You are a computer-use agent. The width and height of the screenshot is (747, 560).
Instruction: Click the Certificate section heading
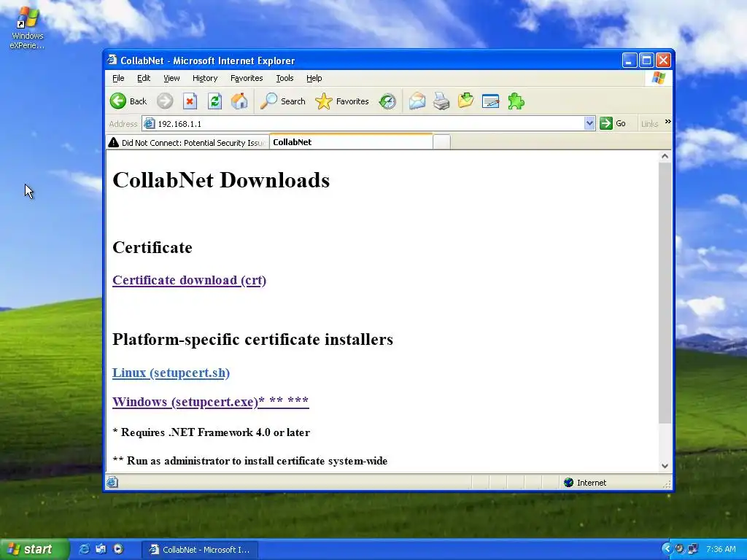click(x=152, y=248)
